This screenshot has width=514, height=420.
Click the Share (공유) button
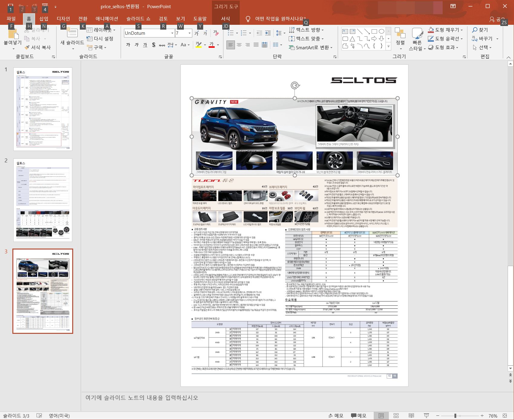(497, 19)
